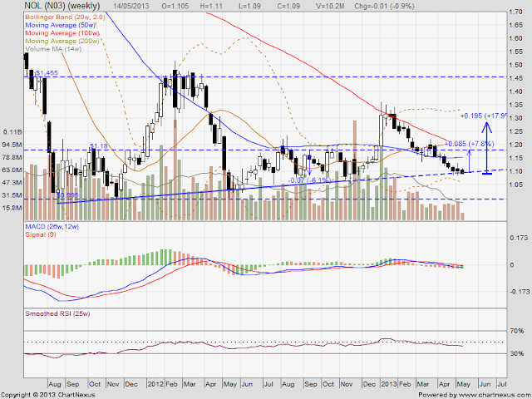This screenshot has height=399, width=532.
Task: Click the 15.8M volume axis label
Action: [12, 208]
